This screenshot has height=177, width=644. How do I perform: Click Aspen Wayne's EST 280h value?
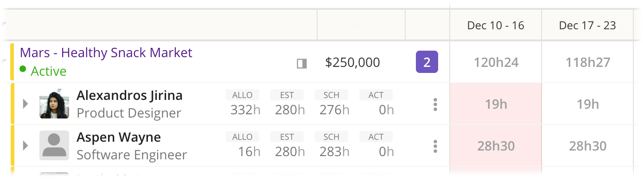(x=290, y=152)
